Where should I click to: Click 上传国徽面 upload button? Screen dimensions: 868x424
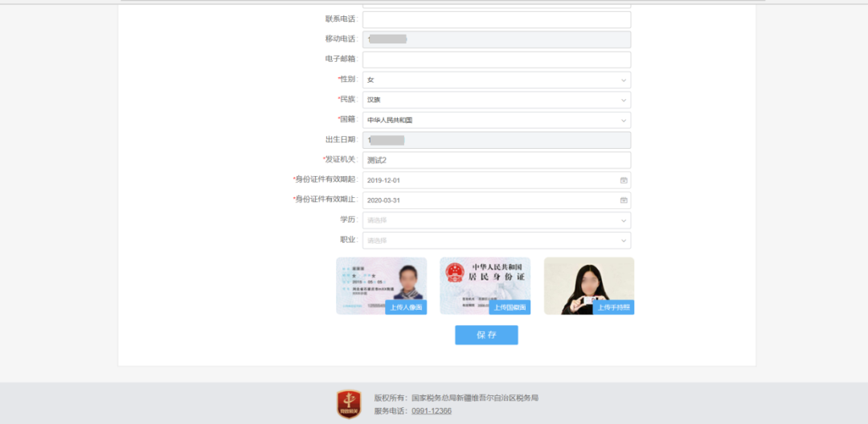(x=510, y=307)
